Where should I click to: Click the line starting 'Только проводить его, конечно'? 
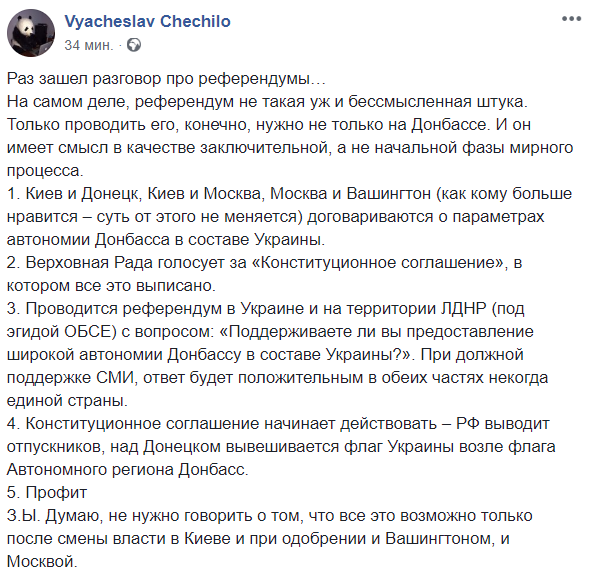coord(269,125)
